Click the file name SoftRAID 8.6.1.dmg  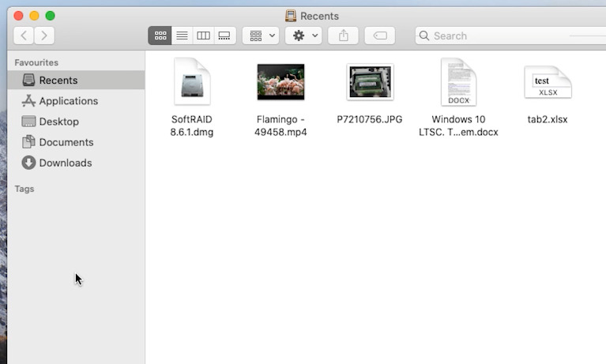192,126
